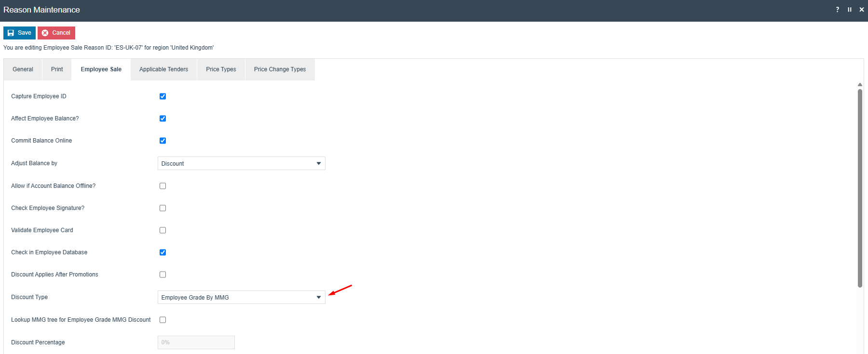Click the 'Adjust Balance by' label
Viewport: 868px width, 354px height.
coord(34,163)
